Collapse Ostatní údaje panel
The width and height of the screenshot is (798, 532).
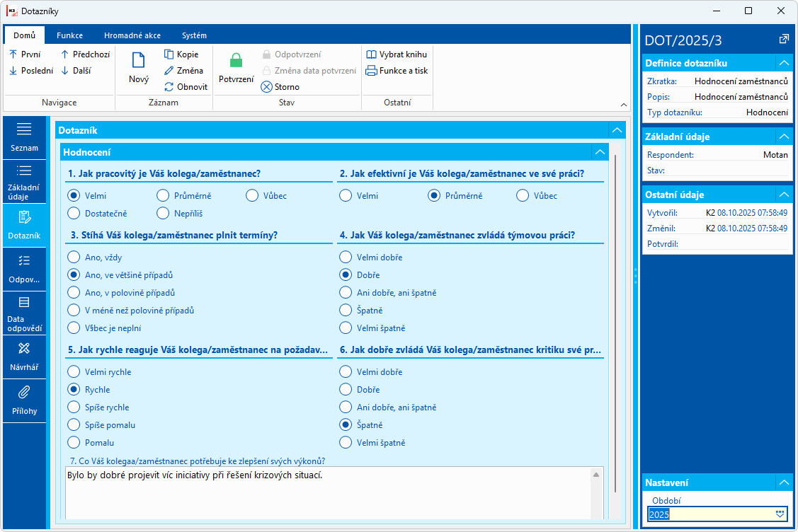784,195
